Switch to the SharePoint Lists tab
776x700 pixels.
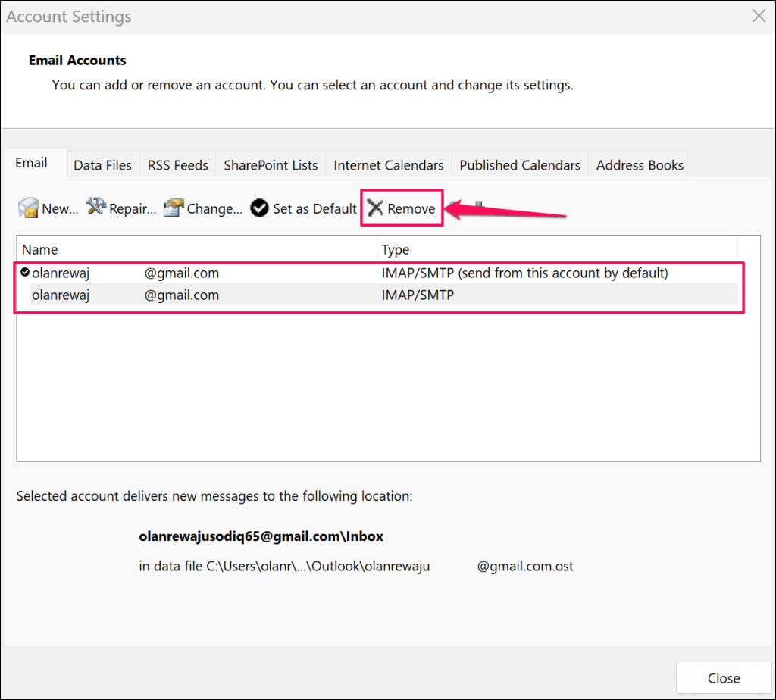coord(271,165)
